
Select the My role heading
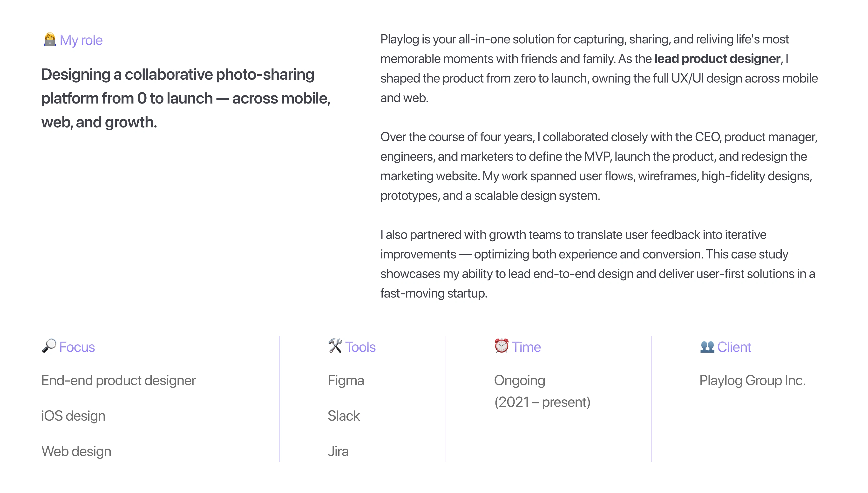[81, 40]
